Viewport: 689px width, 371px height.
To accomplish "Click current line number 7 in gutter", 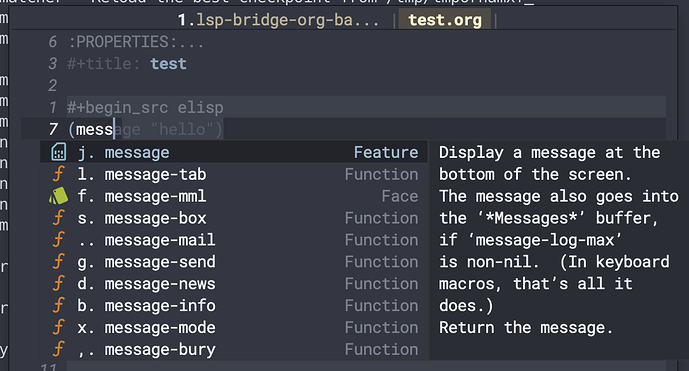I will (x=53, y=129).
